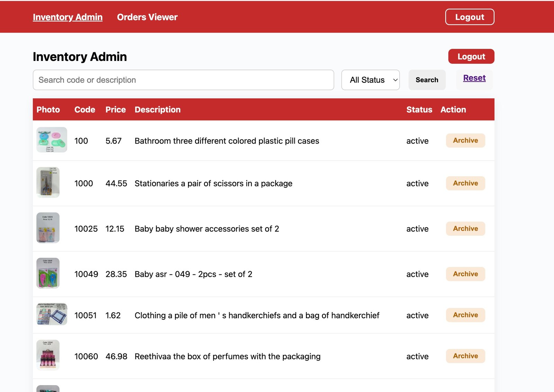This screenshot has height=392, width=554.
Task: Select the item 10049 product image
Action: click(48, 273)
